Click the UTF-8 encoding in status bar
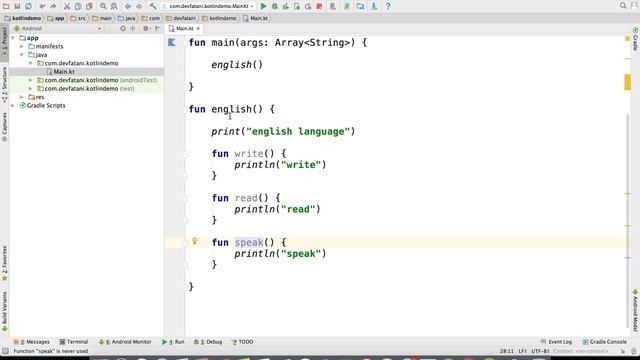Image resolution: width=640 pixels, height=360 pixels. coord(541,351)
